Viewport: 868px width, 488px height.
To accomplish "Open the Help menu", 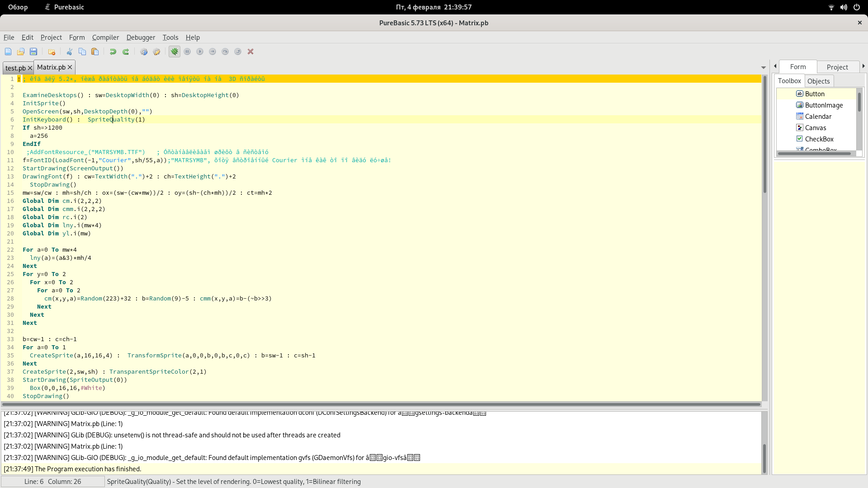I will point(193,38).
